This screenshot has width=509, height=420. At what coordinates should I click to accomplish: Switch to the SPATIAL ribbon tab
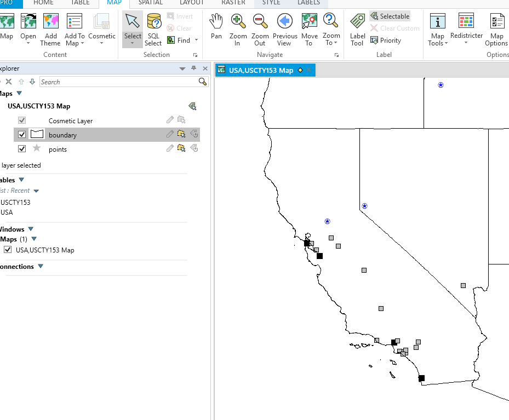pos(150,3)
